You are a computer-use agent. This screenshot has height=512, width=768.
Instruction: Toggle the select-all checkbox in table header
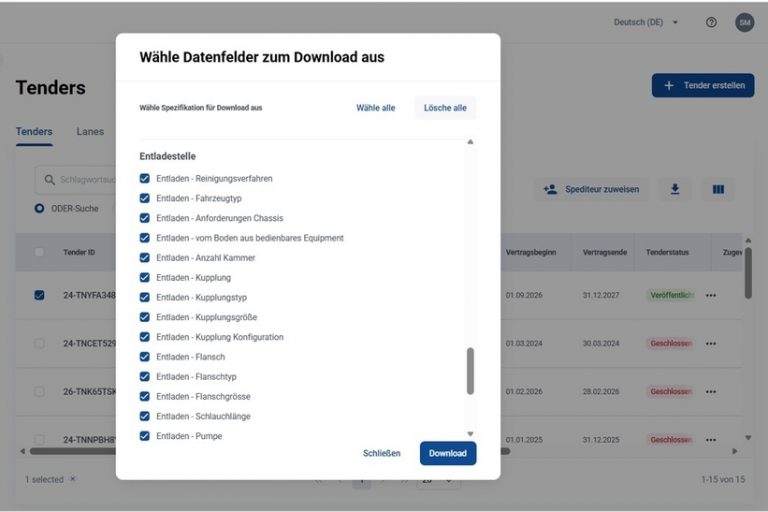tap(39, 252)
